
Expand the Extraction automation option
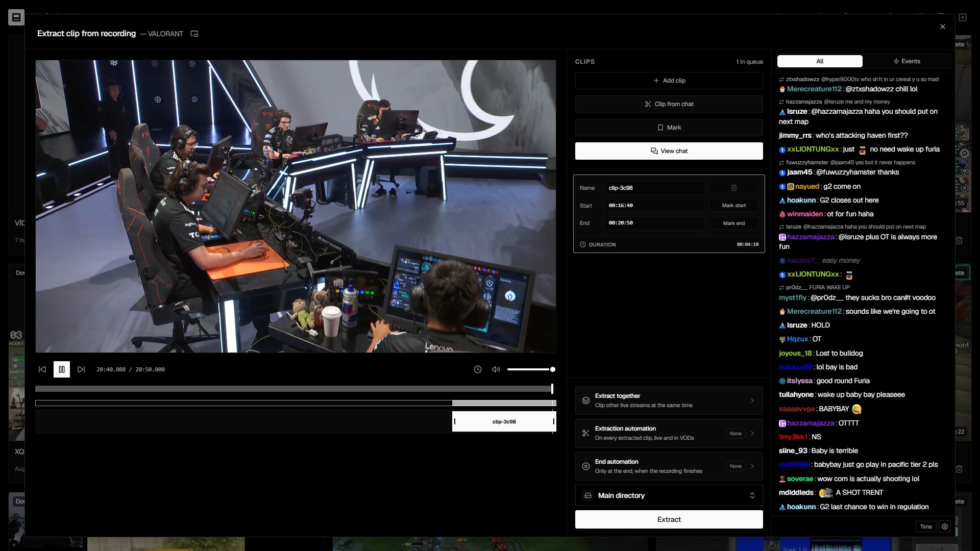tap(669, 433)
